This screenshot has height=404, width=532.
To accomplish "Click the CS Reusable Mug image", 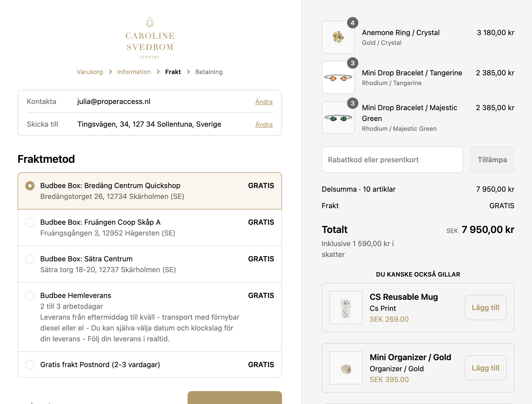I will point(346,308).
